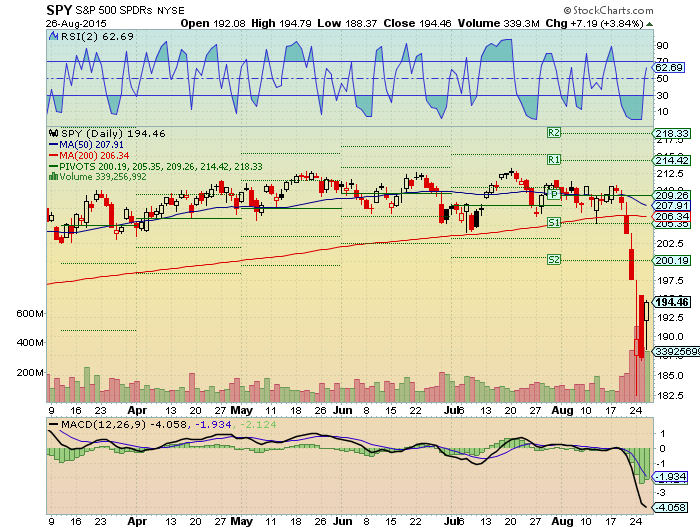Click the 209.26 pivot price tag
700x530 pixels.
point(671,195)
